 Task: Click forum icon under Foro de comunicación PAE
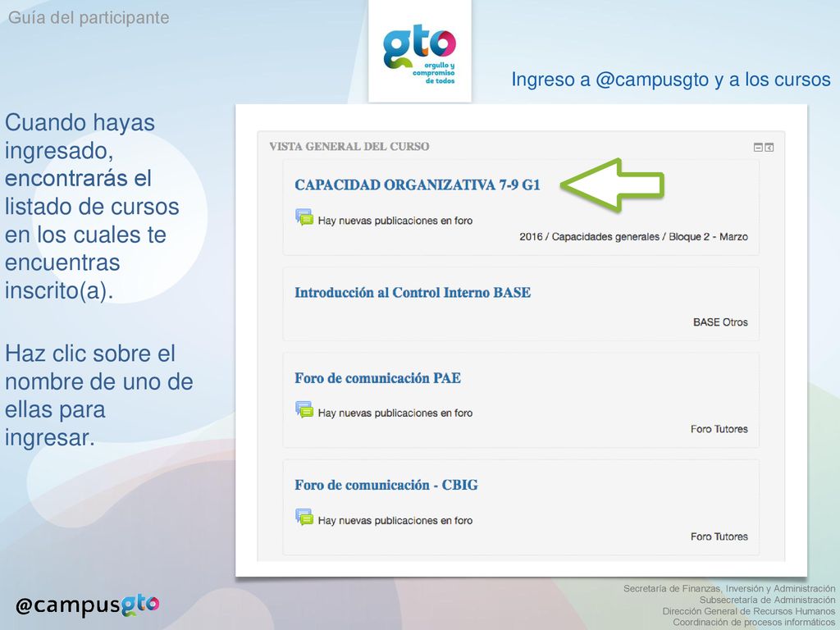pos(304,410)
